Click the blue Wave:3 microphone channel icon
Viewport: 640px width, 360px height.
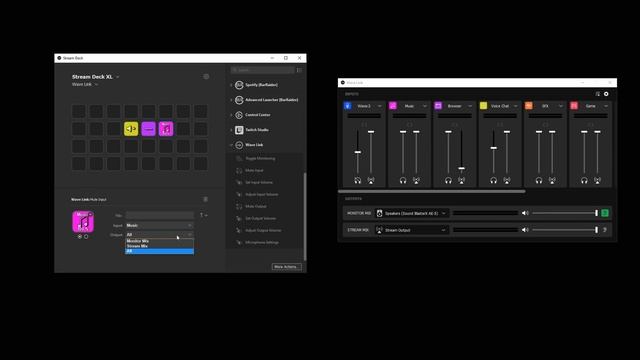click(348, 106)
